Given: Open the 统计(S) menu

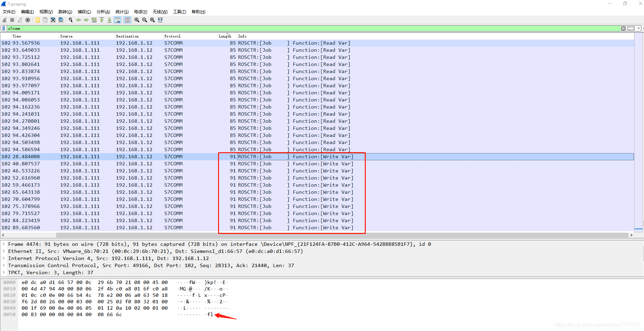Looking at the screenshot, I should click(122, 12).
